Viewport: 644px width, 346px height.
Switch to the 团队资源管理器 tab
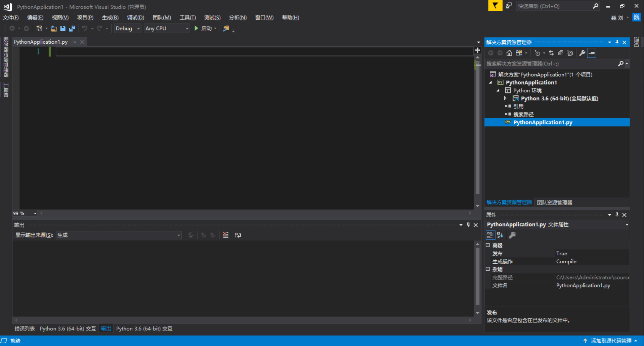(555, 203)
